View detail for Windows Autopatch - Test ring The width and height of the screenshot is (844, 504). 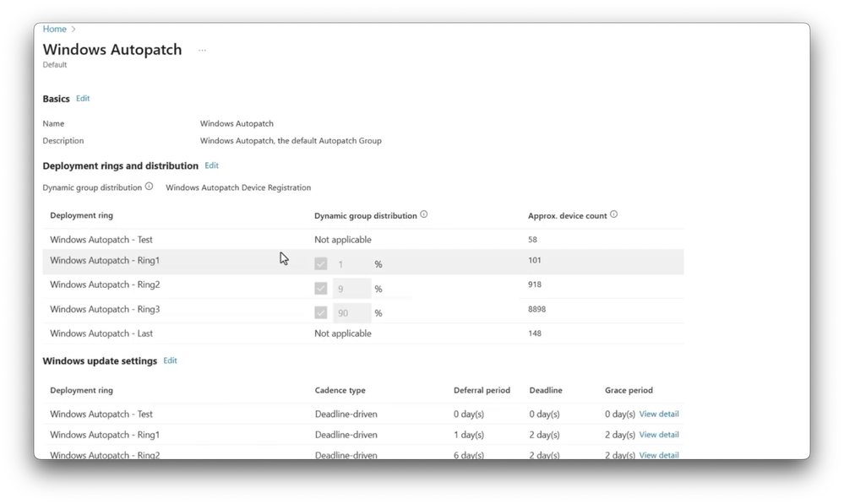[x=659, y=415]
